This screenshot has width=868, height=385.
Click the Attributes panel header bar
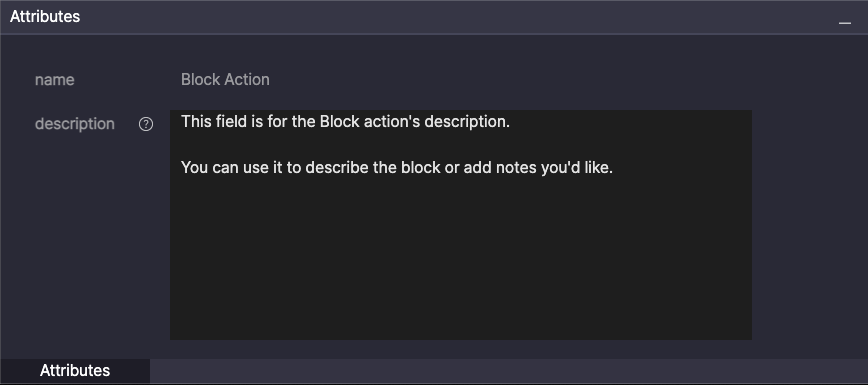click(434, 17)
